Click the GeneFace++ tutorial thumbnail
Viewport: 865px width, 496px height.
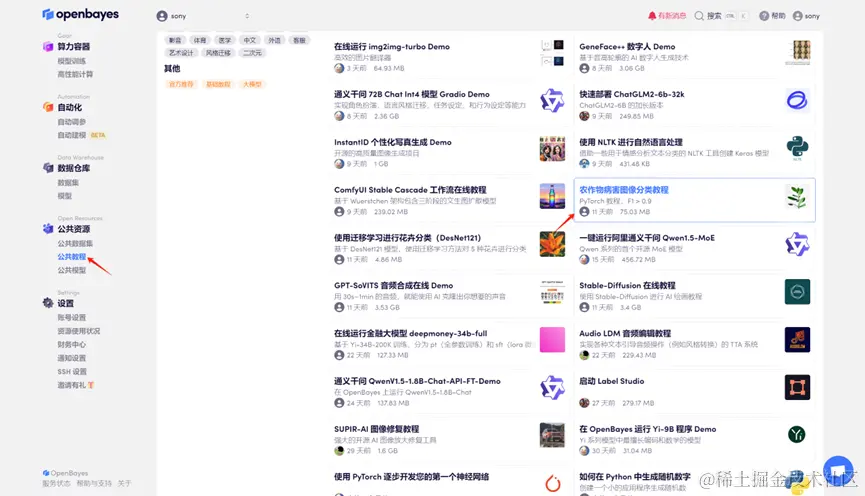798,53
